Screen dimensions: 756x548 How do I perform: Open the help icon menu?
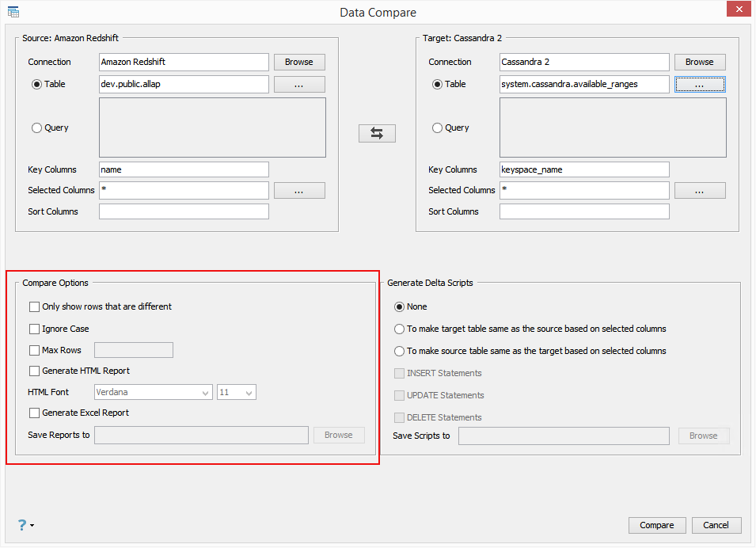tap(22, 524)
